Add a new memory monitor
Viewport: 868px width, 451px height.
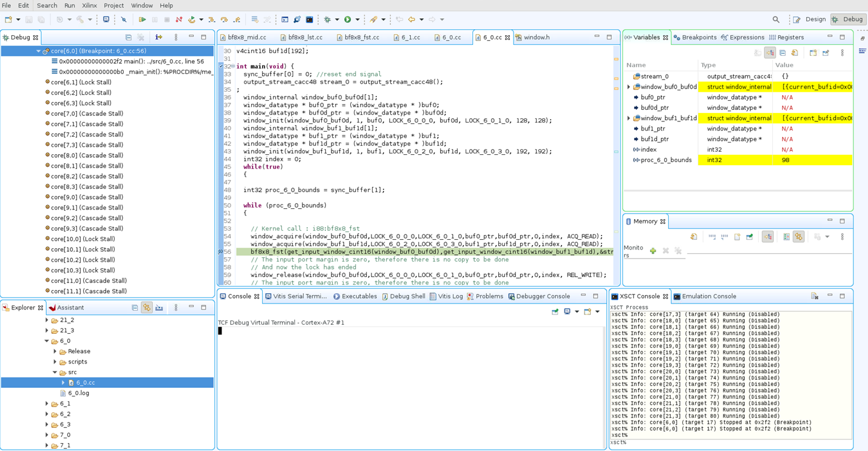pyautogui.click(x=653, y=251)
